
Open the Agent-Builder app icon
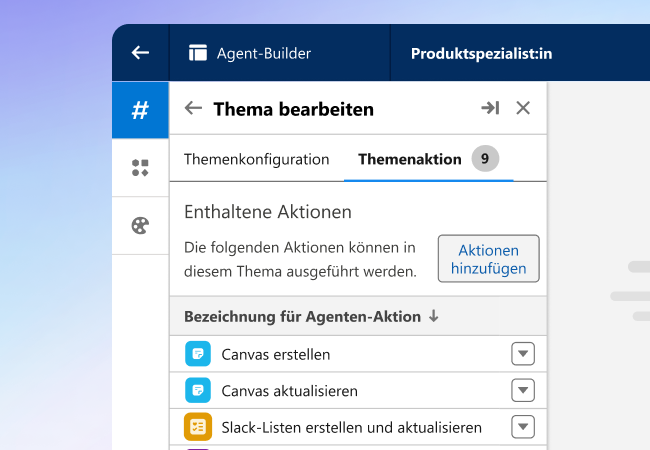click(x=198, y=53)
